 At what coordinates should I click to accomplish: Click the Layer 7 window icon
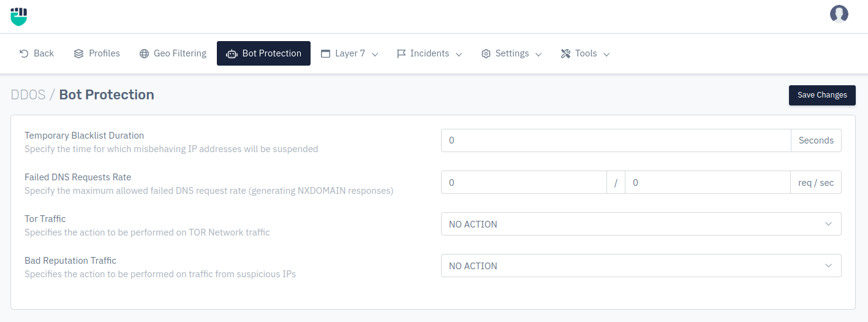click(x=325, y=53)
